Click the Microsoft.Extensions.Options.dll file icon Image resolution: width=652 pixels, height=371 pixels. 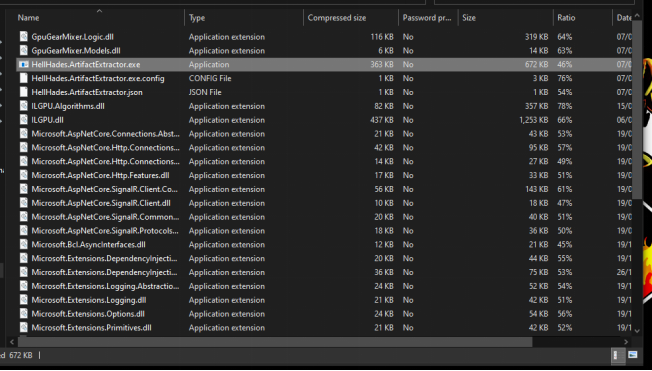(24, 314)
